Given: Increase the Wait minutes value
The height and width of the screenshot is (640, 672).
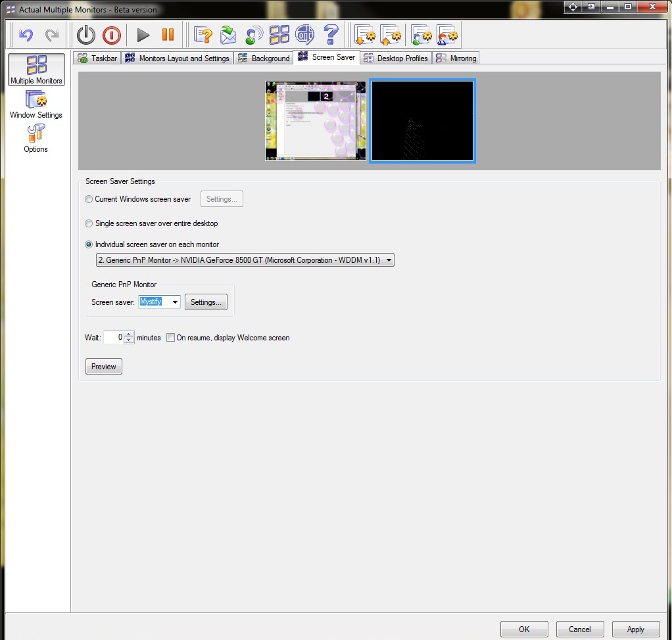Looking at the screenshot, I should pos(129,334).
